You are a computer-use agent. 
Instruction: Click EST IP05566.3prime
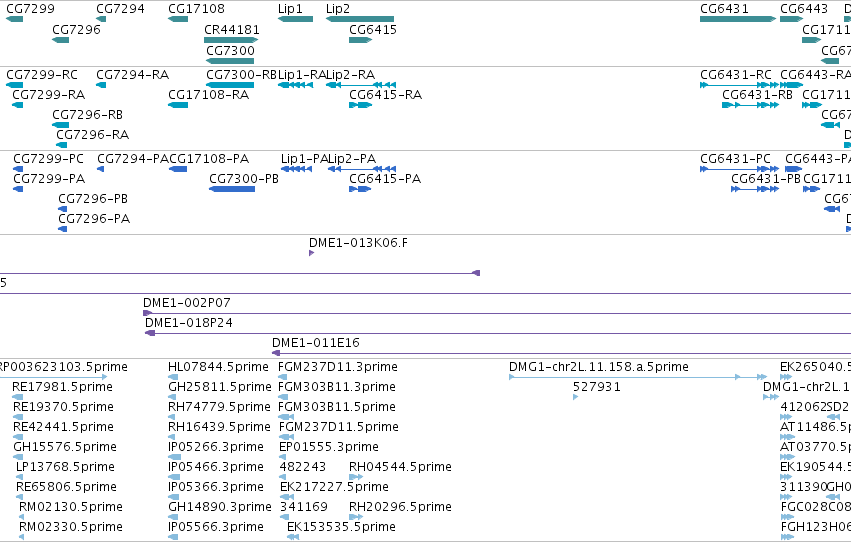[x=173, y=538]
